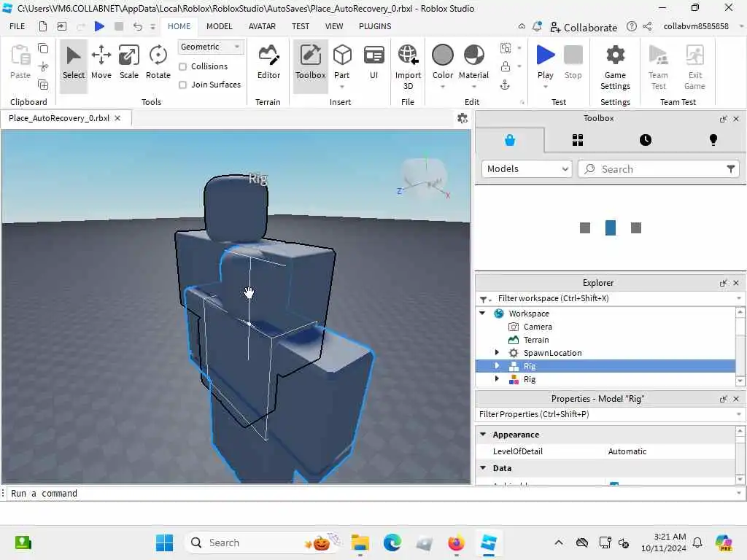Click the quick access Run arrow
This screenshot has height=560, width=747.
[x=99, y=26]
